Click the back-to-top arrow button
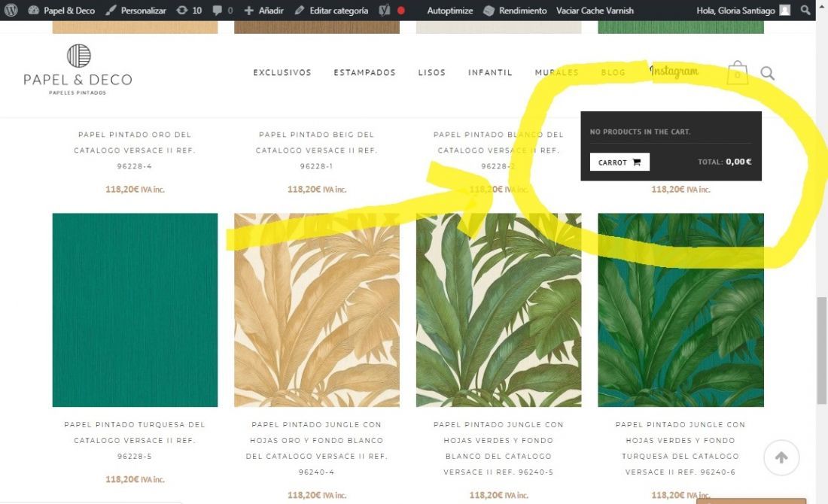This screenshot has height=504, width=828. tap(781, 457)
